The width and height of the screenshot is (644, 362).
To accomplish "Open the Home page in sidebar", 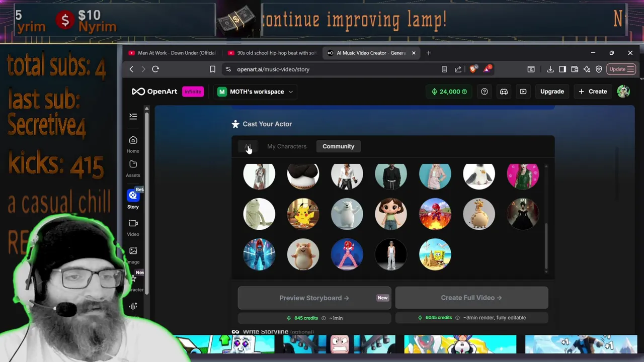I will [133, 144].
